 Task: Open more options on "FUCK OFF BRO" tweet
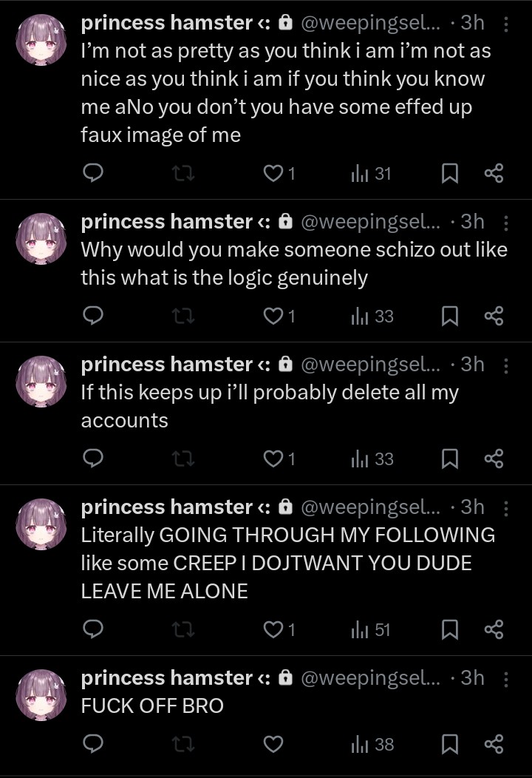point(505,679)
